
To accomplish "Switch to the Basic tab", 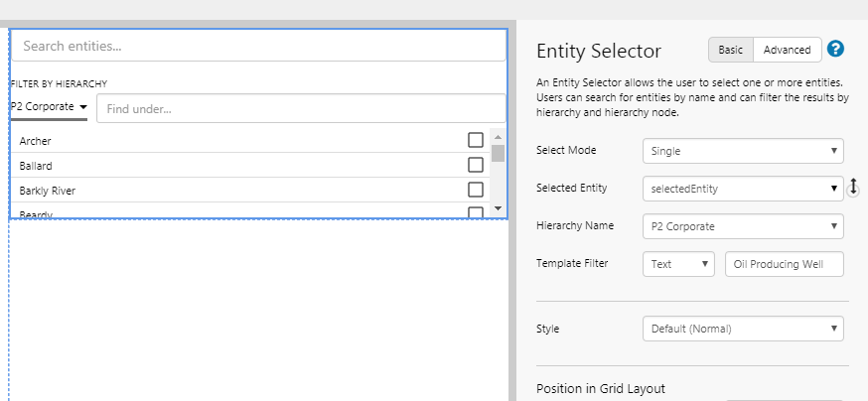I will point(730,50).
